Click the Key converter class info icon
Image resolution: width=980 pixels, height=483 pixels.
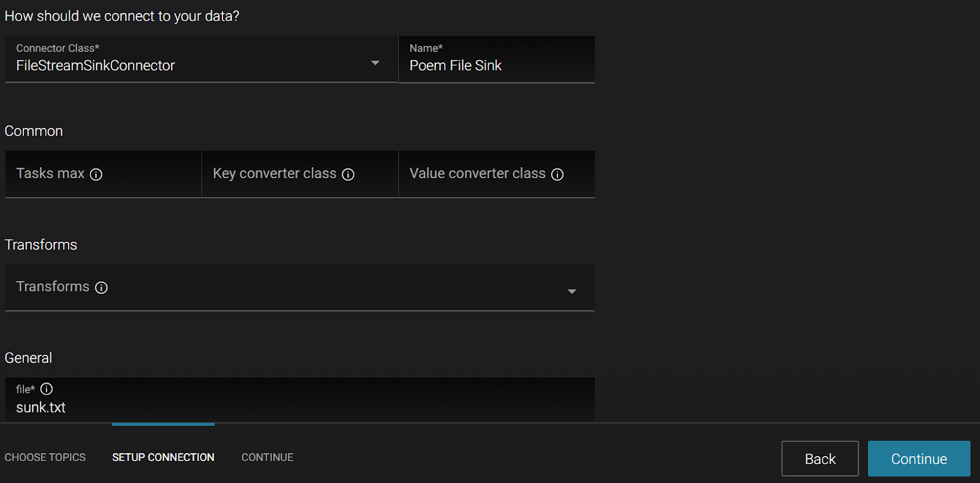(x=348, y=174)
